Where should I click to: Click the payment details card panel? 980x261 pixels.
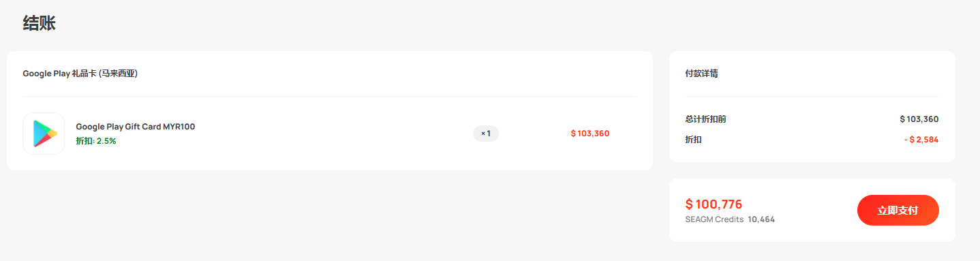812,107
